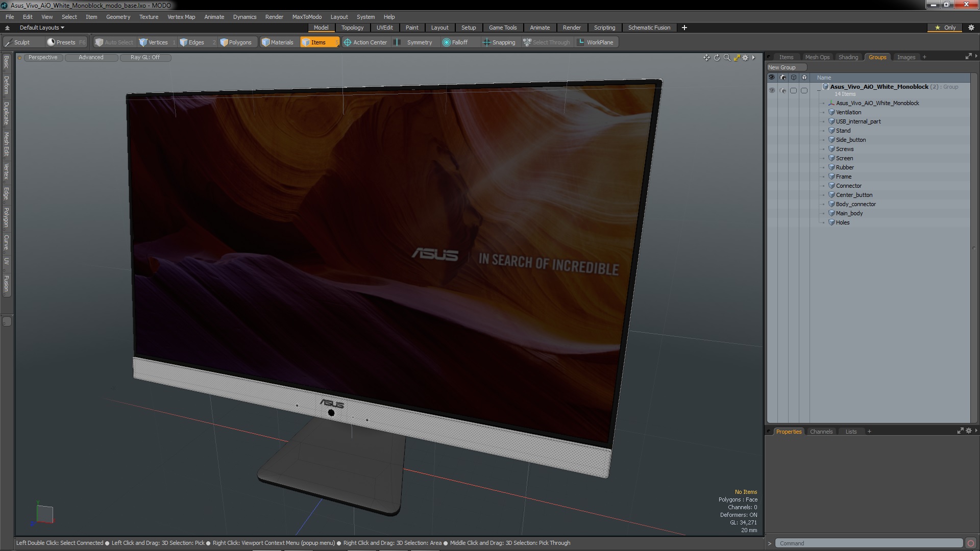980x551 pixels.
Task: Expand the Screen item row
Action: pos(823,159)
